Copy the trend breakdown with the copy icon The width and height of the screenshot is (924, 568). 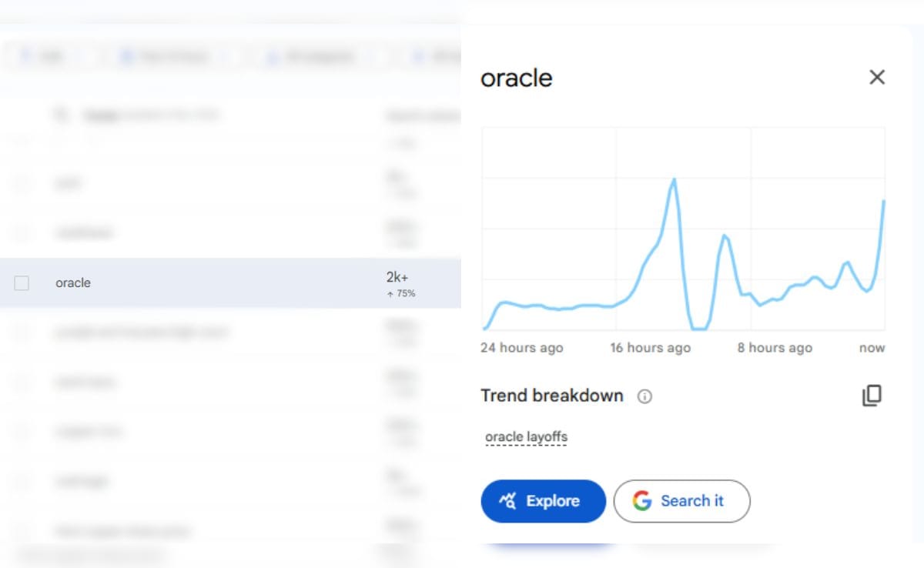point(872,396)
